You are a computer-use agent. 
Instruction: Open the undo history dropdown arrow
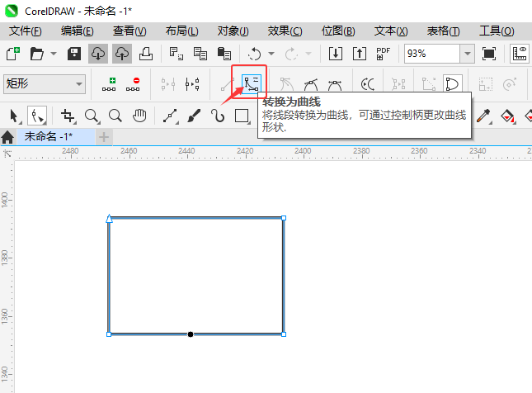click(271, 54)
